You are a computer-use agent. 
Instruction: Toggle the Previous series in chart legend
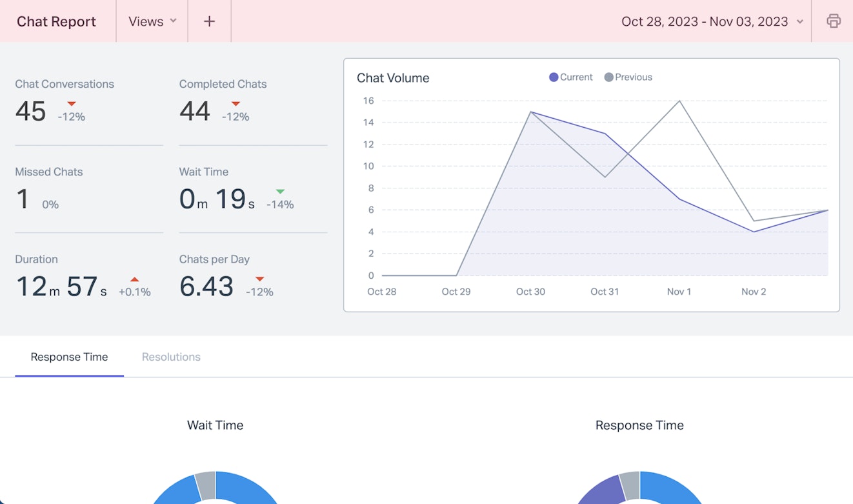point(628,77)
